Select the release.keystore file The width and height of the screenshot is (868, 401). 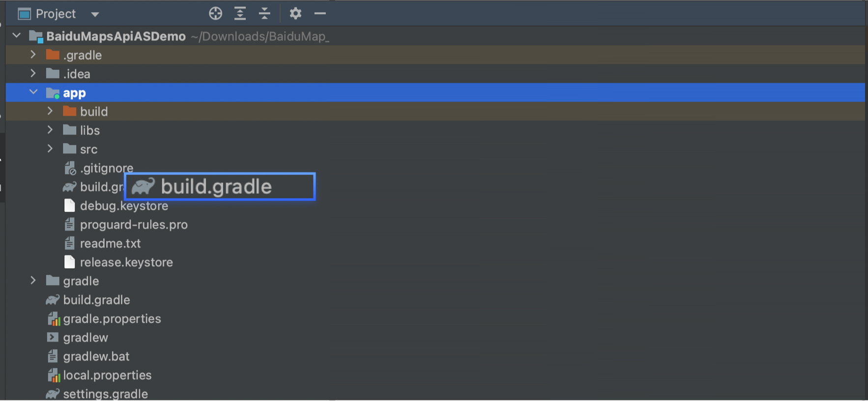click(x=126, y=262)
